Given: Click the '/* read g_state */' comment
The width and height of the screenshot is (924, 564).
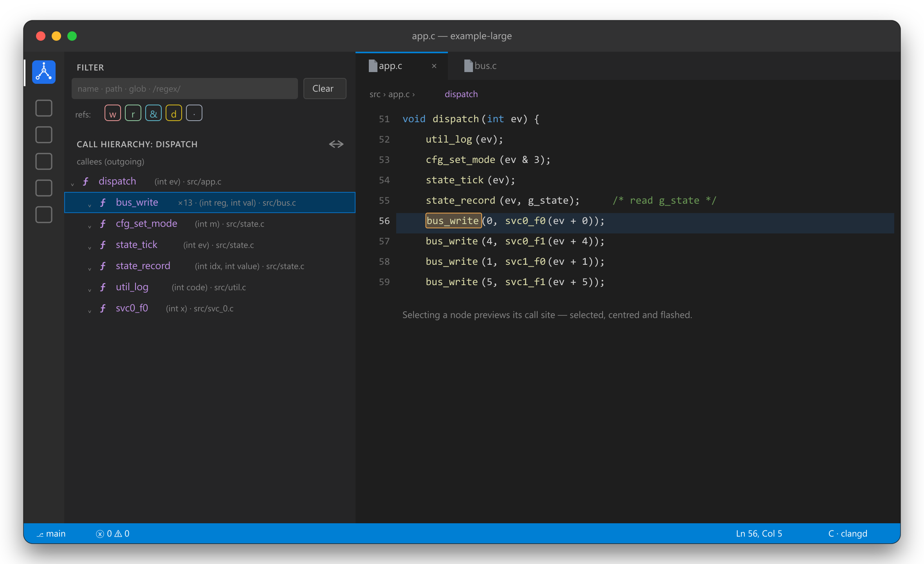Looking at the screenshot, I should 664,200.
